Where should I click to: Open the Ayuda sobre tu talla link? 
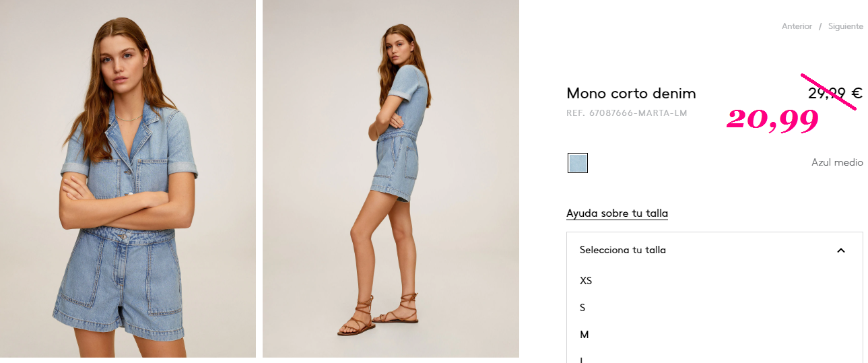tap(617, 213)
